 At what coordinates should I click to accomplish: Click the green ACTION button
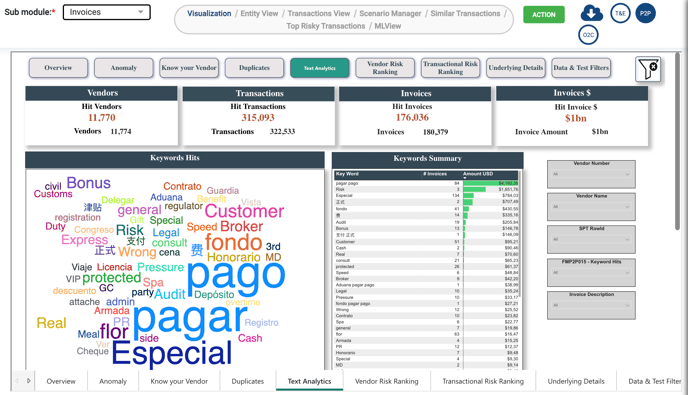(x=544, y=14)
